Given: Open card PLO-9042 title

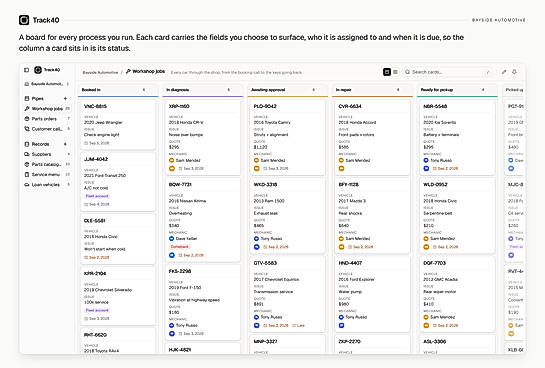Looking at the screenshot, I should coord(265,106).
